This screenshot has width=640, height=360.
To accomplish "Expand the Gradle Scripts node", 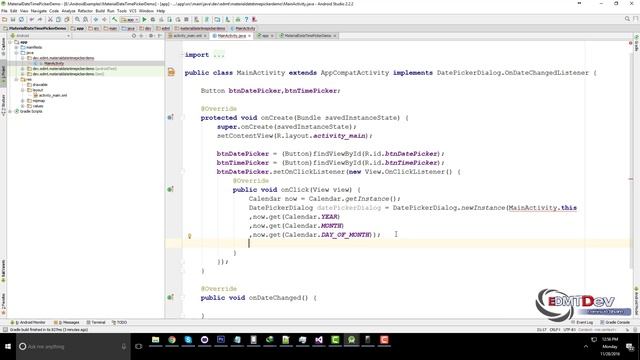I will (10, 111).
